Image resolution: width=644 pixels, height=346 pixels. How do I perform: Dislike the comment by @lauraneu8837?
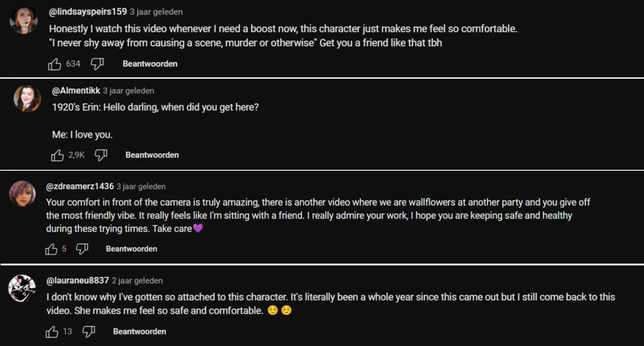tap(89, 332)
